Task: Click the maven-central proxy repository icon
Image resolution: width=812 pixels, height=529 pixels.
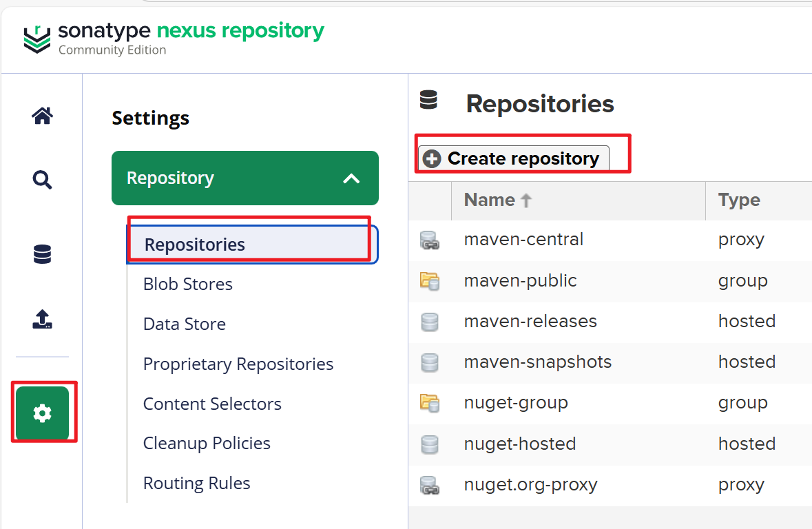Action: pos(430,240)
